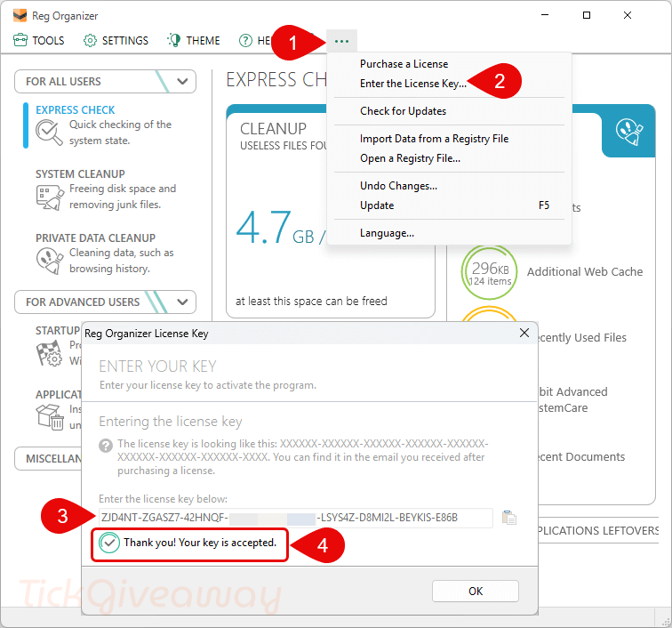The height and width of the screenshot is (628, 672).
Task: Click the help question mark icon
Action: coord(245,41)
